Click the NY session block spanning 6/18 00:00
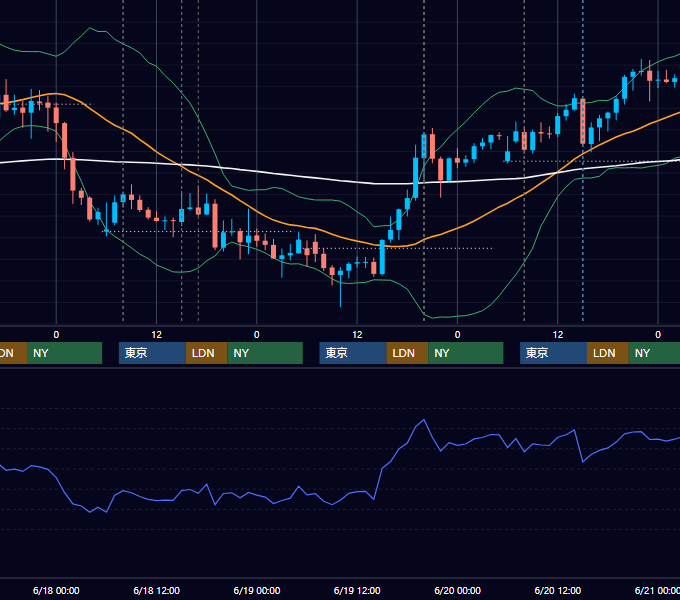 [x=65, y=353]
